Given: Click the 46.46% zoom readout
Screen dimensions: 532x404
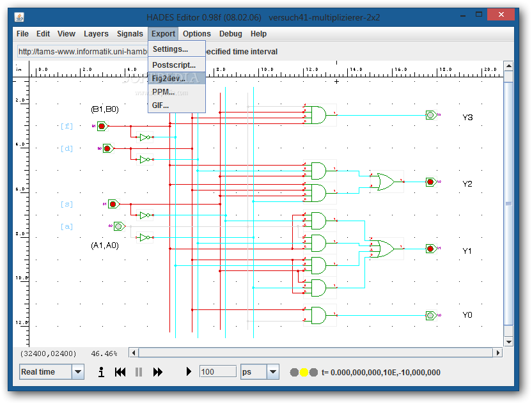Looking at the screenshot, I should (x=104, y=353).
